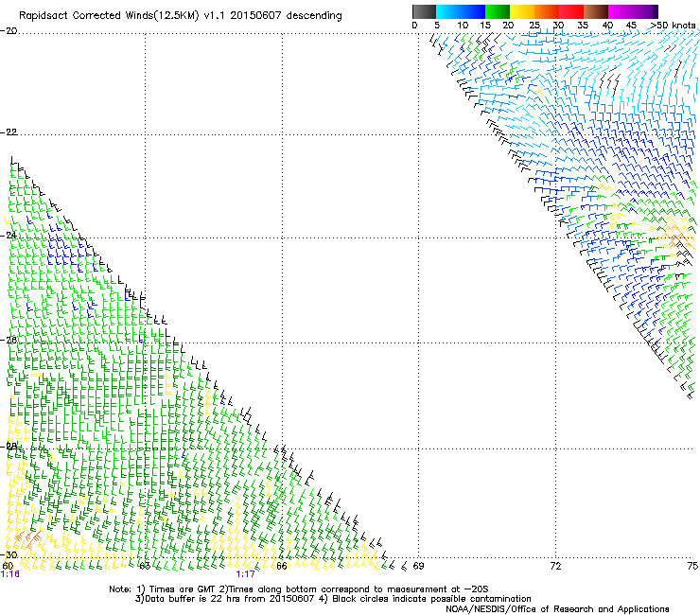Click the purple '1:17' time label

pyautogui.click(x=246, y=574)
